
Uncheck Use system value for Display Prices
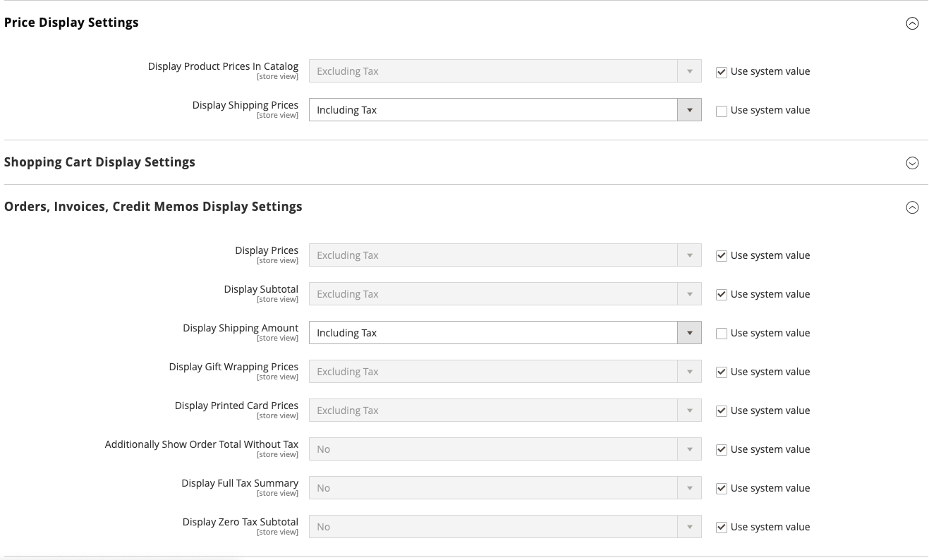721,256
